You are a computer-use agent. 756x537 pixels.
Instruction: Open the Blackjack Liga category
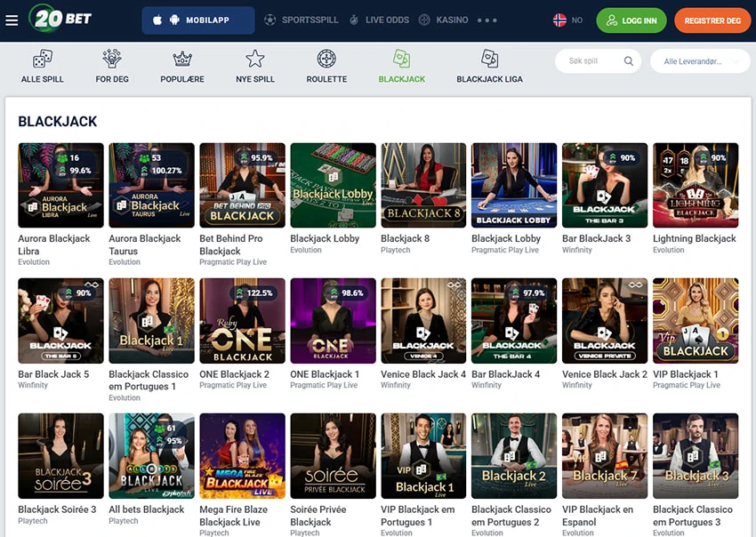(x=489, y=62)
